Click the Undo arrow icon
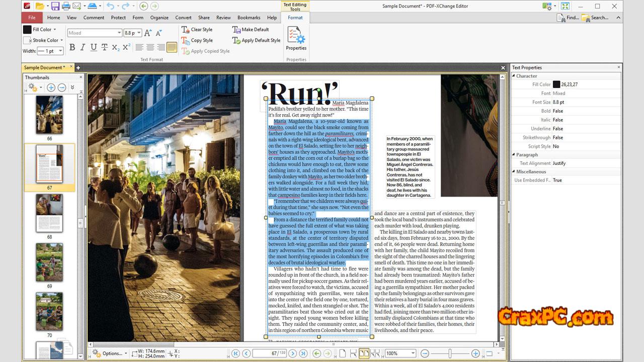The width and height of the screenshot is (644, 362). pyautogui.click(x=110, y=6)
